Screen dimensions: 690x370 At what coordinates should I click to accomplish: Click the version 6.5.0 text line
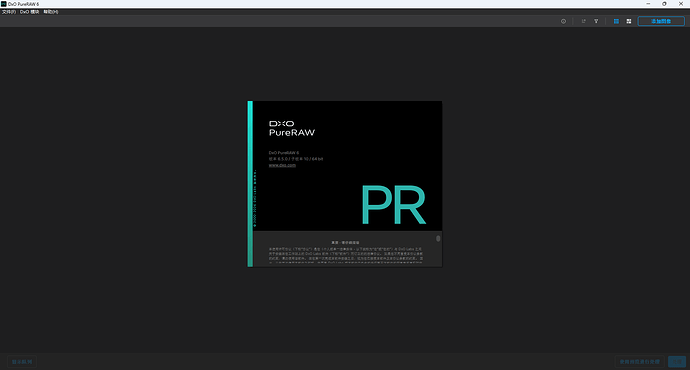(296, 159)
